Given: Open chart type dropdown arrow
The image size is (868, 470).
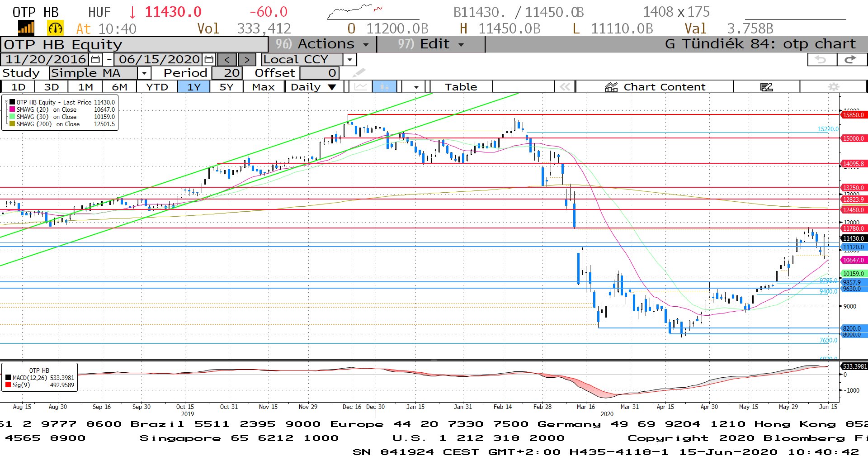Looking at the screenshot, I should coord(415,87).
